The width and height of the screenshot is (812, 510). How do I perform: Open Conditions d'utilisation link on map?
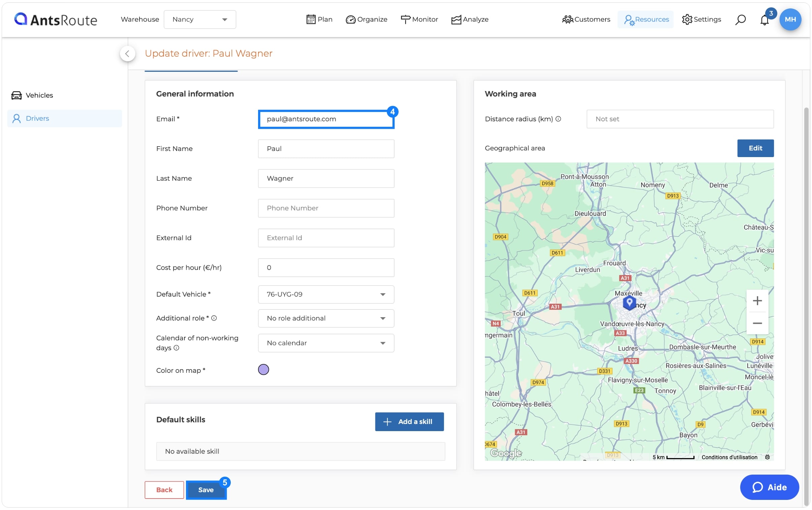click(x=729, y=457)
